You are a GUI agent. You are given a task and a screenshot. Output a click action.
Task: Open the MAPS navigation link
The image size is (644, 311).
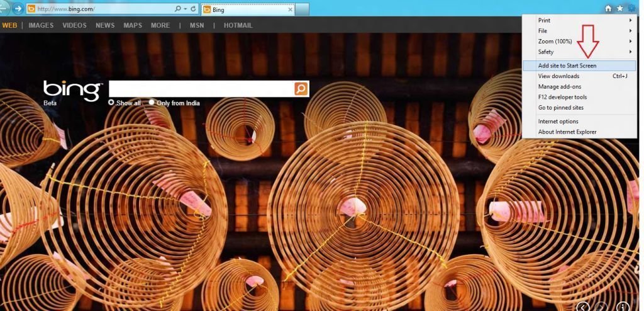click(x=133, y=25)
